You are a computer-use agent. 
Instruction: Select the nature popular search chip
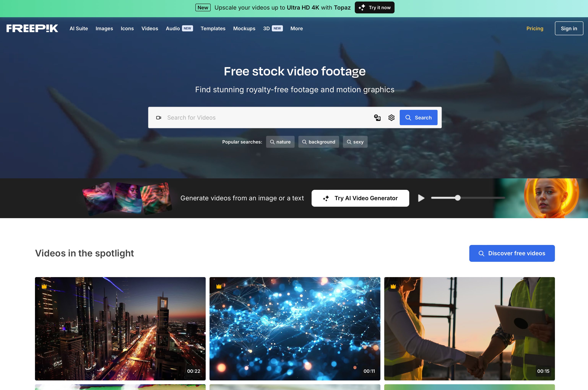[x=280, y=142]
